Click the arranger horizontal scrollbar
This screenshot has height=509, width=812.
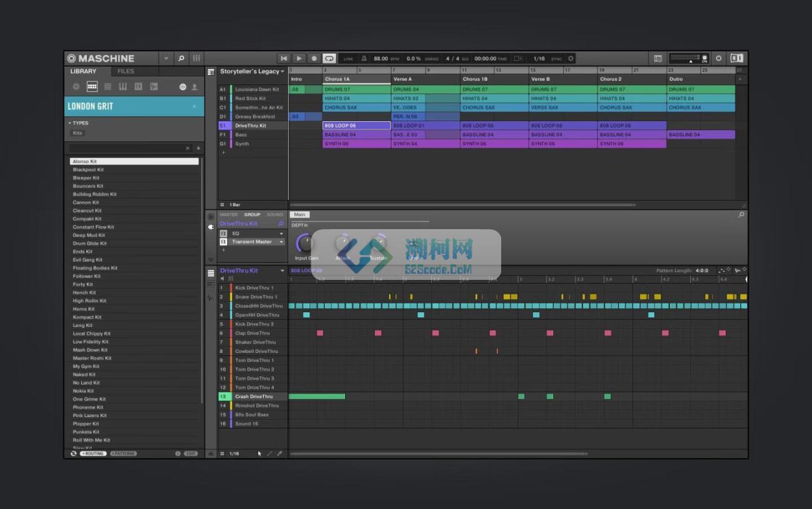[463, 205]
